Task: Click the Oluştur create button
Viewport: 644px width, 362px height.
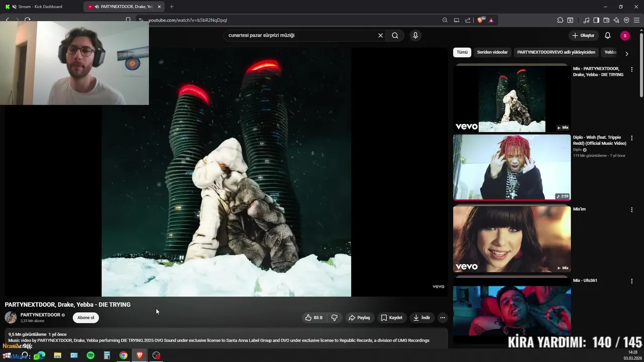Action: click(x=583, y=35)
